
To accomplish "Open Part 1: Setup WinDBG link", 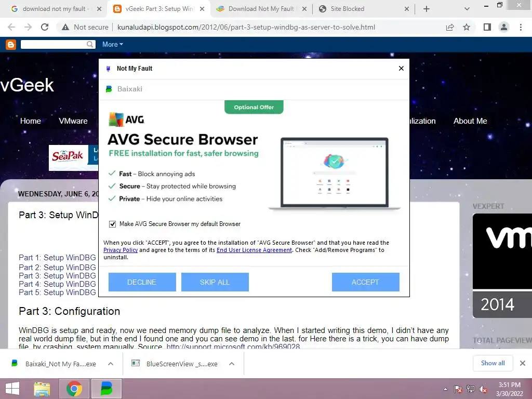I will (57, 258).
